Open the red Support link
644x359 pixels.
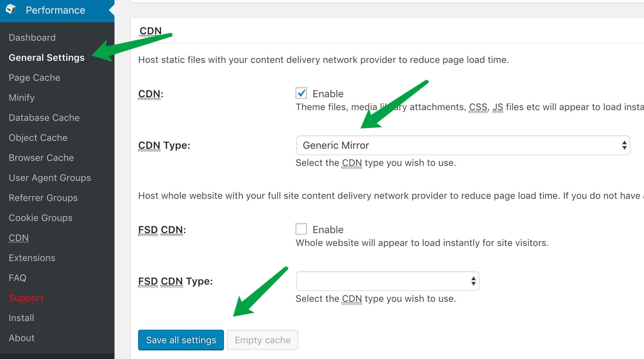(x=26, y=298)
